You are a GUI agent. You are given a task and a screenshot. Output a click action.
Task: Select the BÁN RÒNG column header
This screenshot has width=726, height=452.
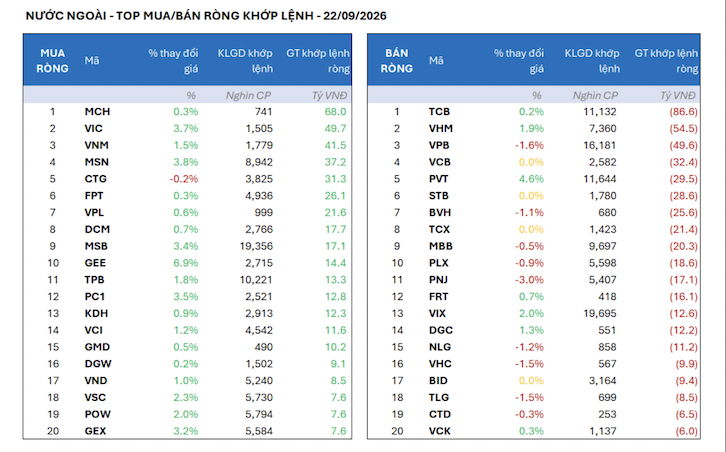tap(396, 61)
